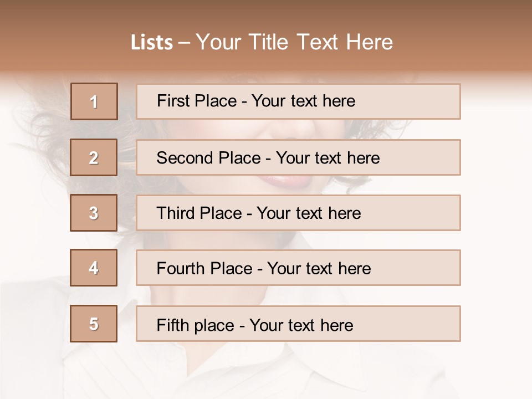Select the number 4 box
The width and height of the screenshot is (532, 399).
(94, 268)
